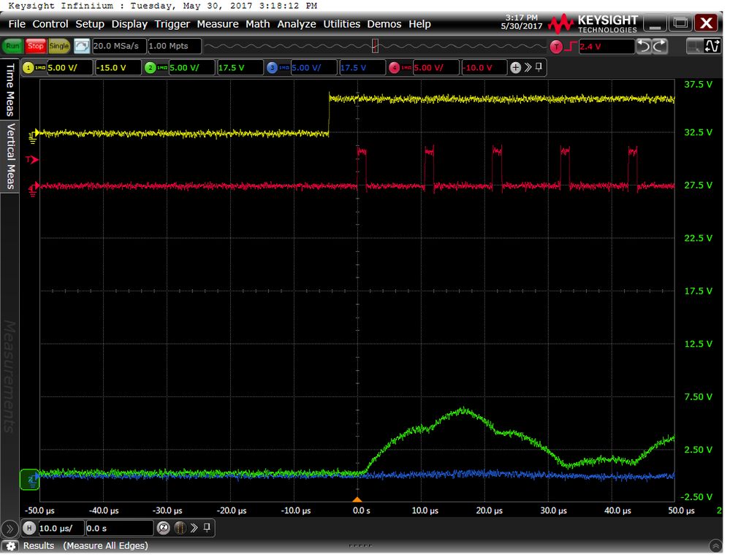Screen dimensions: 730x560
Task: Click the Single acquisition button
Action: pos(59,46)
